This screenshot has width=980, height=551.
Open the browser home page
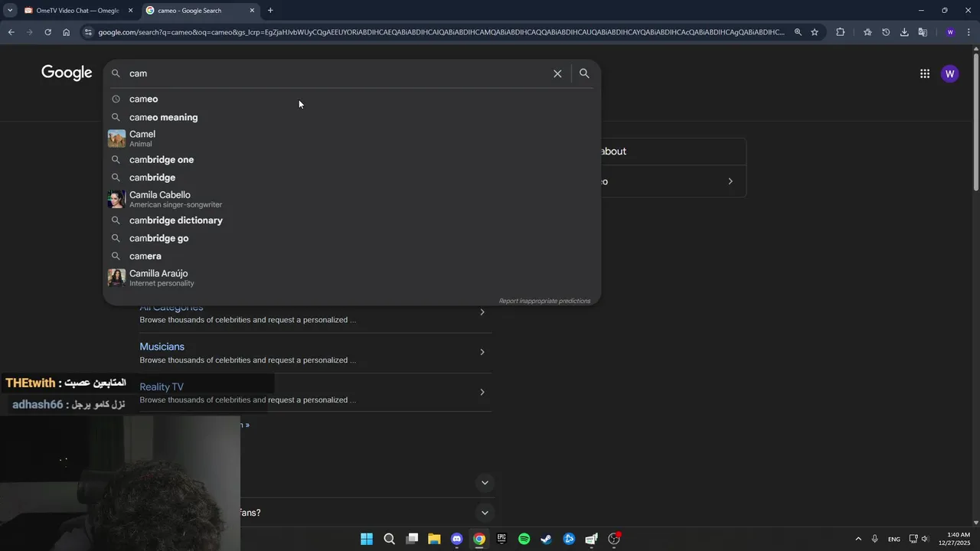click(x=67, y=32)
